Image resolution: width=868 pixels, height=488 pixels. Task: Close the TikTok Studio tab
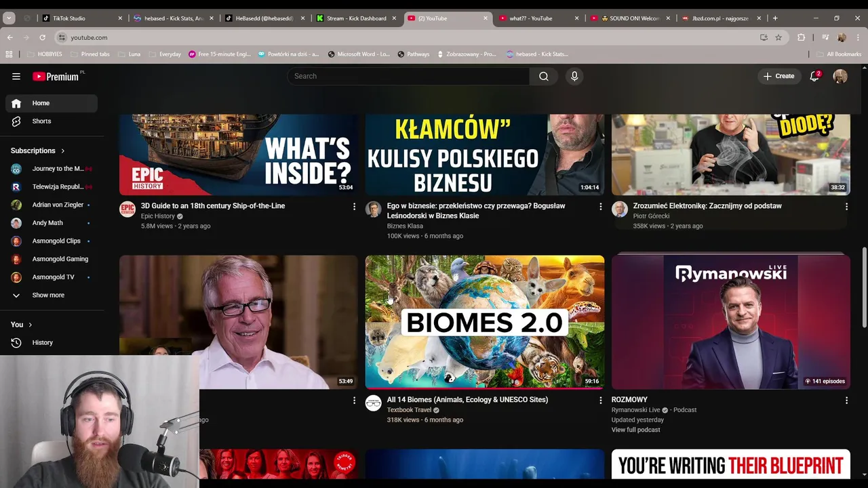click(x=120, y=18)
